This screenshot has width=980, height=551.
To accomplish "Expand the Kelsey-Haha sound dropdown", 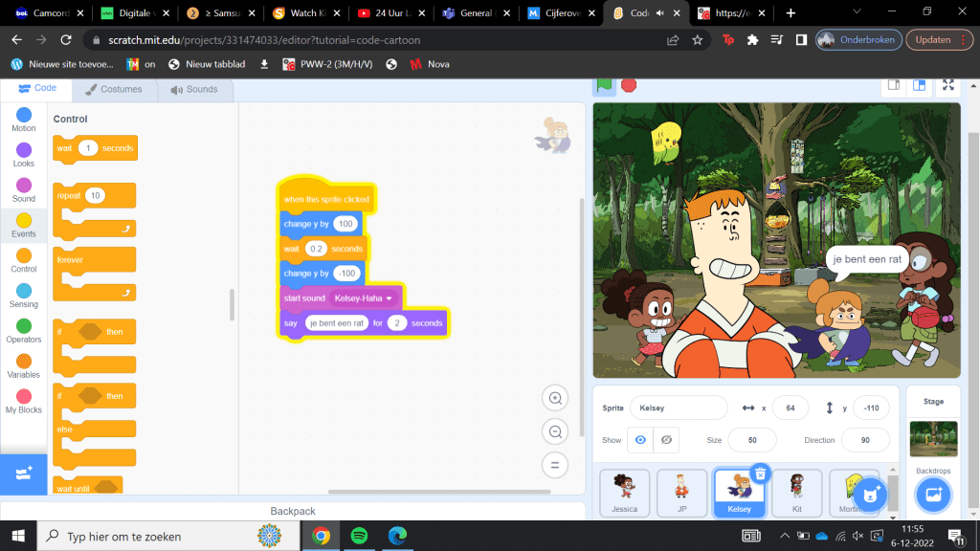I will coord(389,298).
